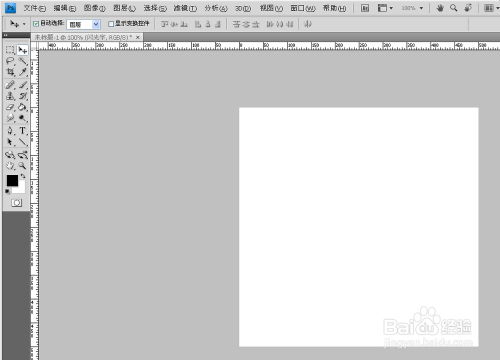Close the untitled document tab
The height and width of the screenshot is (360, 500).
point(138,37)
